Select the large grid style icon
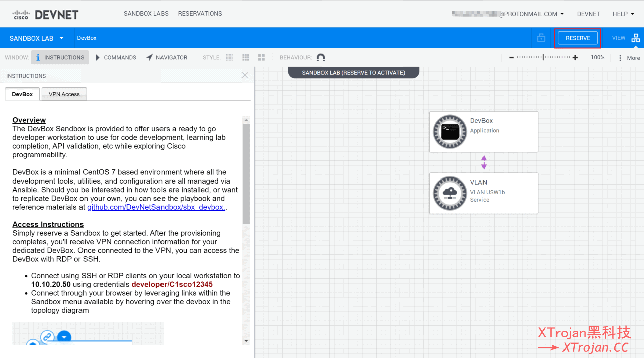 pos(261,58)
